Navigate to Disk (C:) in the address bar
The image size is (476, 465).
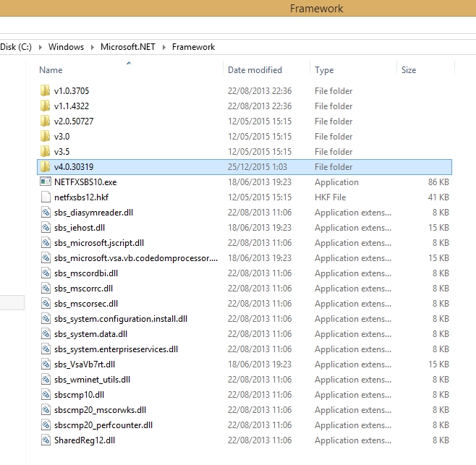(16, 47)
